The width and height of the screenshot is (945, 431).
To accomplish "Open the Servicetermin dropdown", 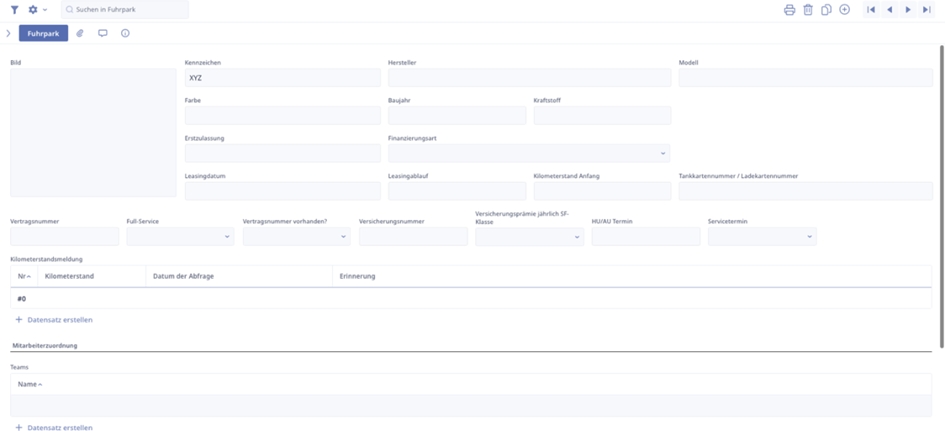I will click(x=761, y=237).
